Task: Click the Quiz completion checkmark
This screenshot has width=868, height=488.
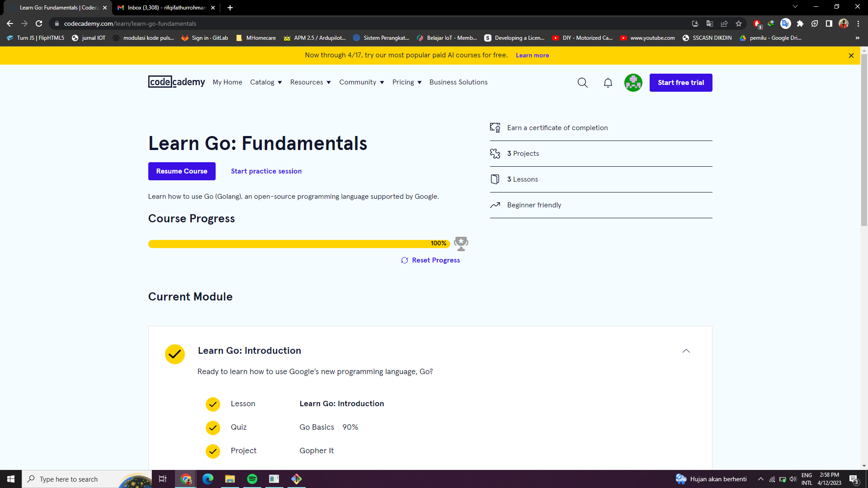Action: coord(213,427)
